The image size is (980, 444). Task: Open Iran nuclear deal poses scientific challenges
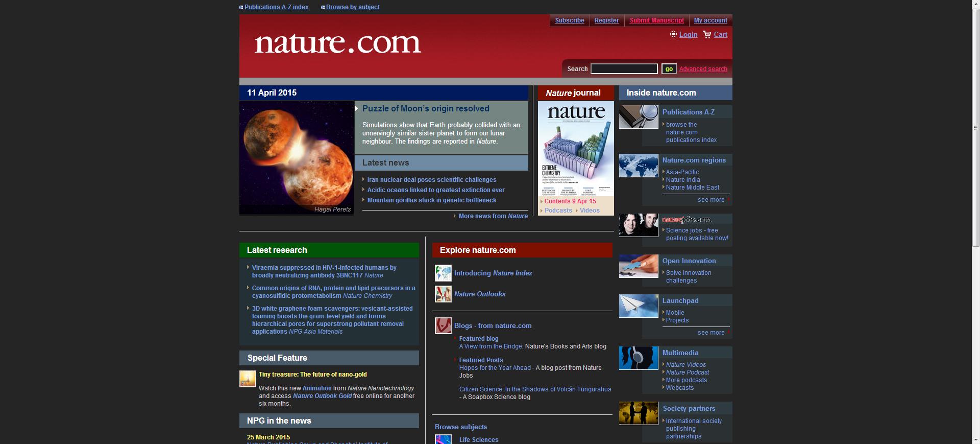(432, 180)
